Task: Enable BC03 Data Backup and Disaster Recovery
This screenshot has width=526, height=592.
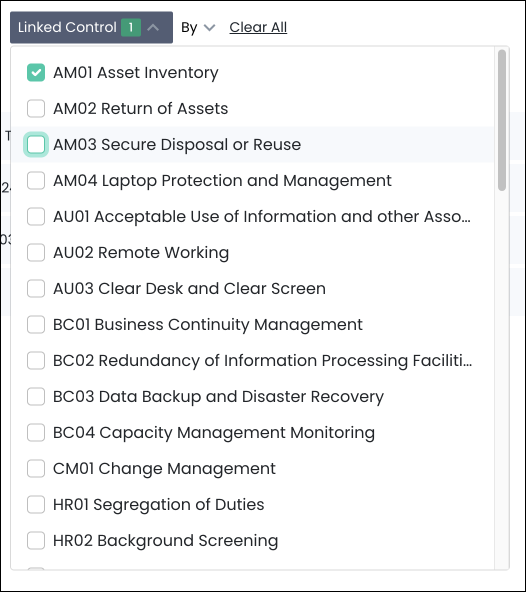Action: (x=36, y=396)
